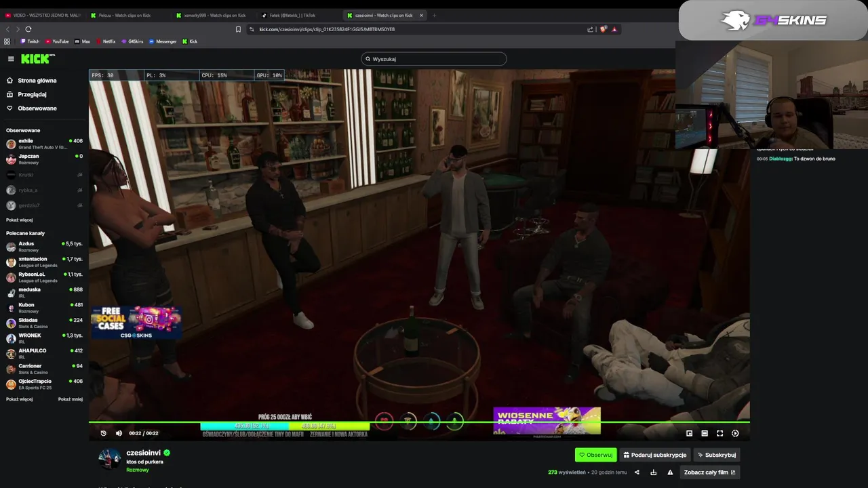Go back in the browser
The image size is (868, 488).
7,29
